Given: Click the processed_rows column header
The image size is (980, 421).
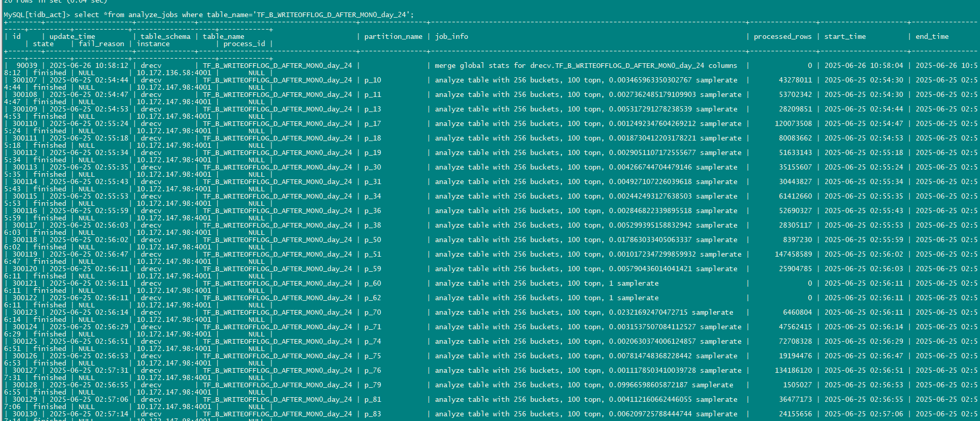Looking at the screenshot, I should 783,36.
